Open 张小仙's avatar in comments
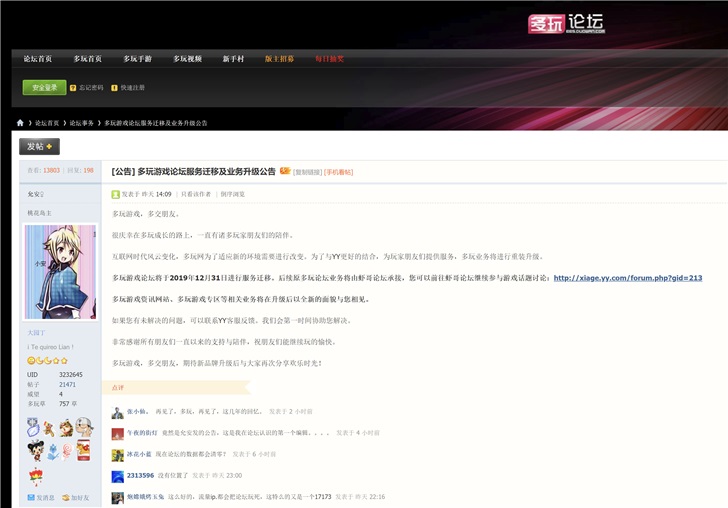The image size is (728, 508). [117, 412]
